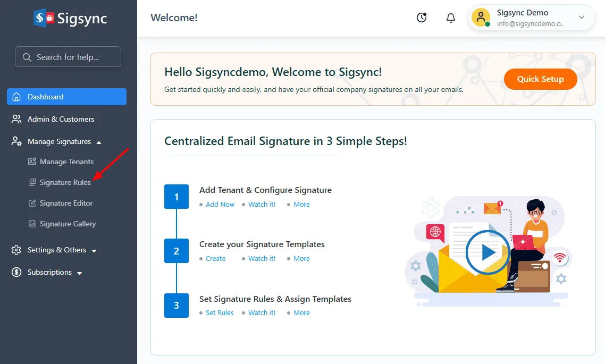The width and height of the screenshot is (605, 364).
Task: Open Signature Rules
Action: point(65,182)
